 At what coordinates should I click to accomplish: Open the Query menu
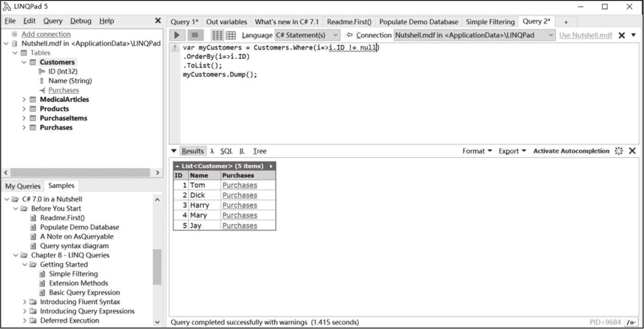(53, 21)
